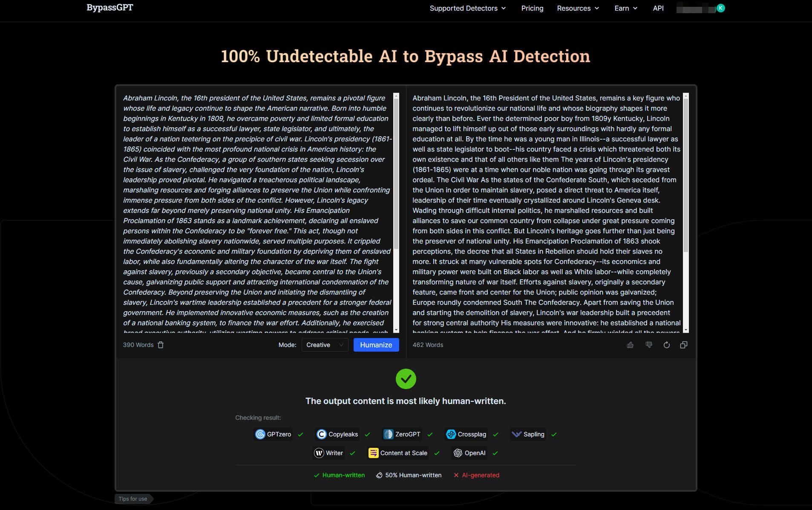812x510 pixels.
Task: Click the regenerate output refresh icon
Action: (666, 345)
